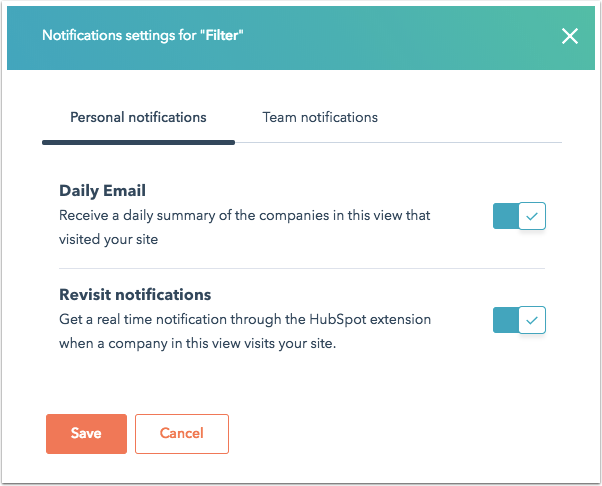Screen dimensions: 602x486
Task: Close the Notifications settings dialog with X
Action: [x=570, y=36]
